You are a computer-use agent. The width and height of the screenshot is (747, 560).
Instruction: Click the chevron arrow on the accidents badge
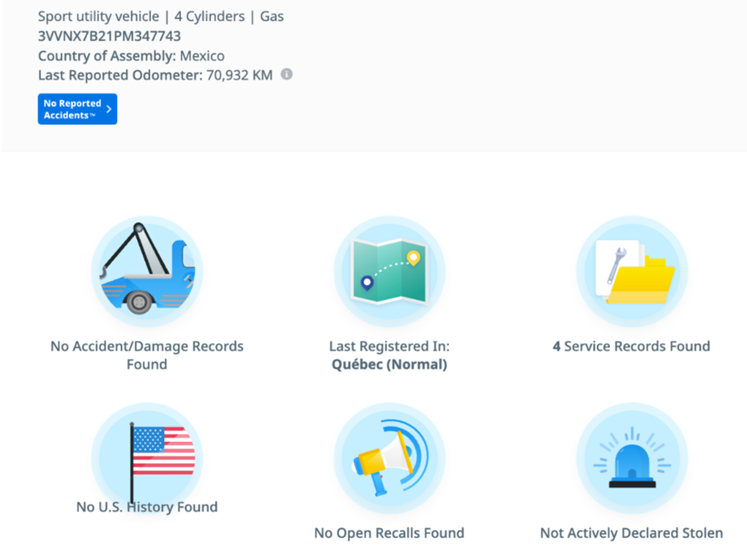coord(109,109)
